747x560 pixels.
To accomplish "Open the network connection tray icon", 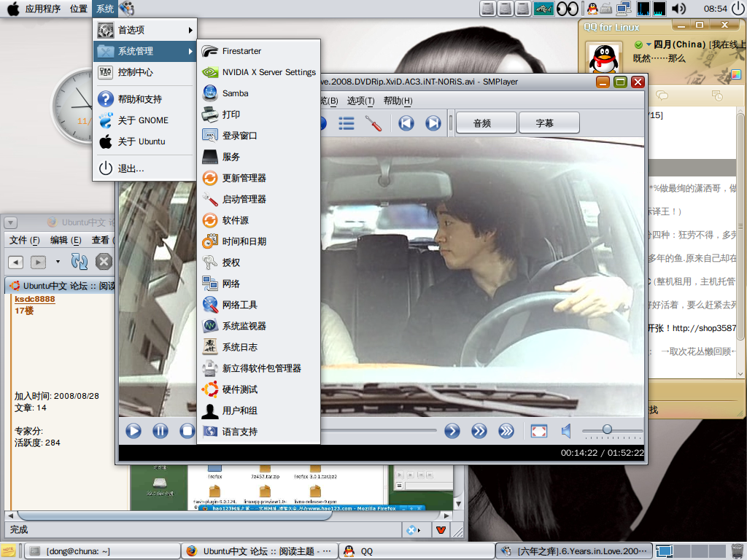I will [624, 8].
